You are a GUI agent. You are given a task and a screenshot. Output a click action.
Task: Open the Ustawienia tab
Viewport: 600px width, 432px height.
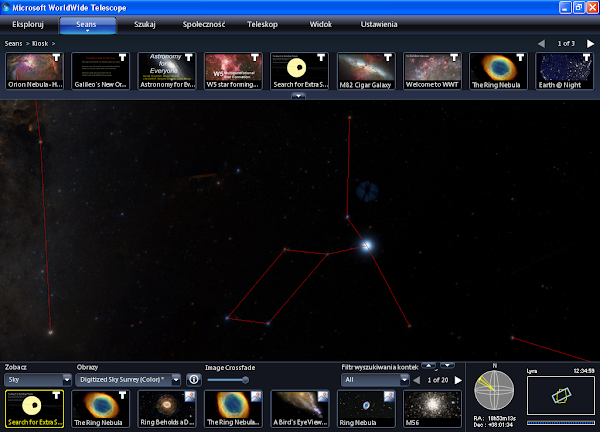[379, 24]
